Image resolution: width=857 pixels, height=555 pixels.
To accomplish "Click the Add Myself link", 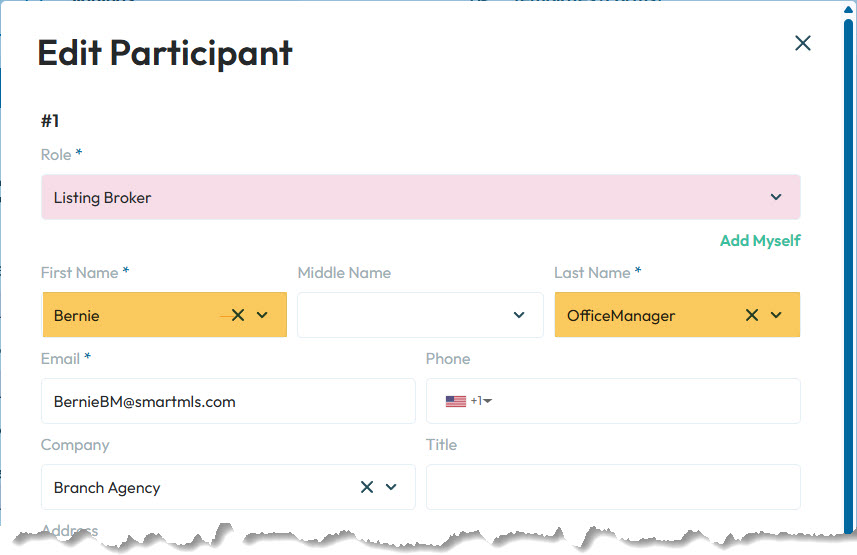I will click(760, 241).
